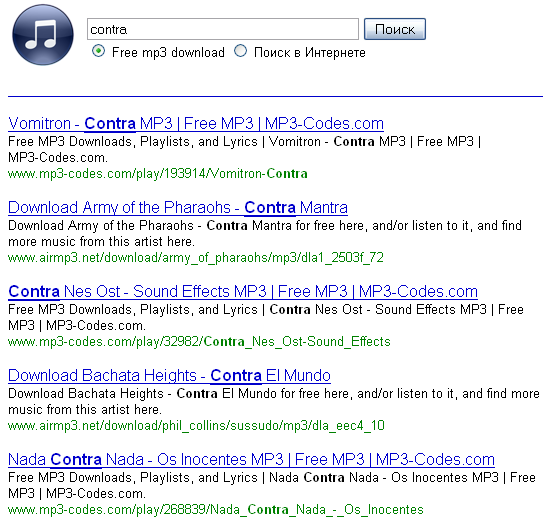Select the 'Free mp3 download' radio button
The width and height of the screenshot is (543, 524).
tap(98, 51)
